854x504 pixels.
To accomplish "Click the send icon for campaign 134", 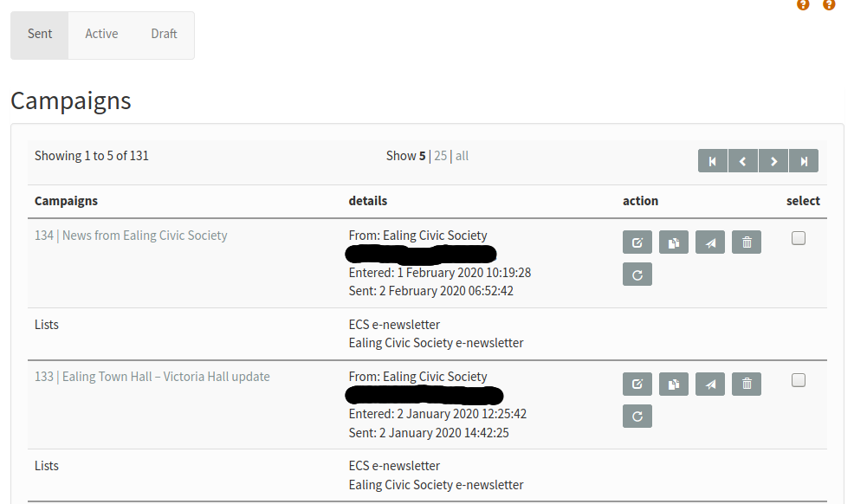I will pyautogui.click(x=710, y=242).
